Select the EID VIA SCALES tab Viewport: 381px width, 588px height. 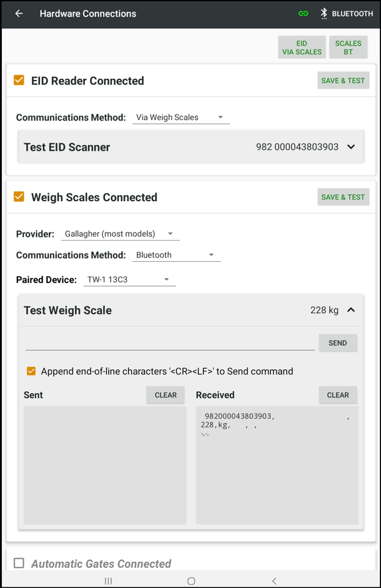click(x=302, y=47)
